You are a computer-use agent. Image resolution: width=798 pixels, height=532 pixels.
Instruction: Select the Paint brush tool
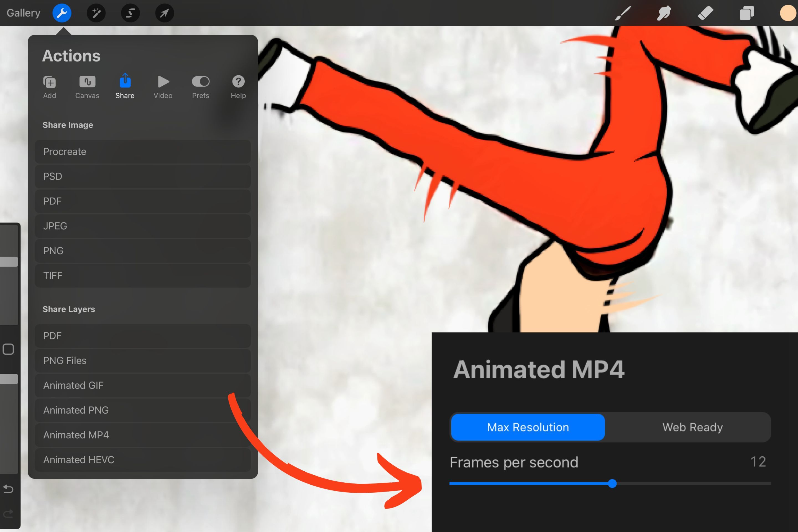(x=622, y=13)
